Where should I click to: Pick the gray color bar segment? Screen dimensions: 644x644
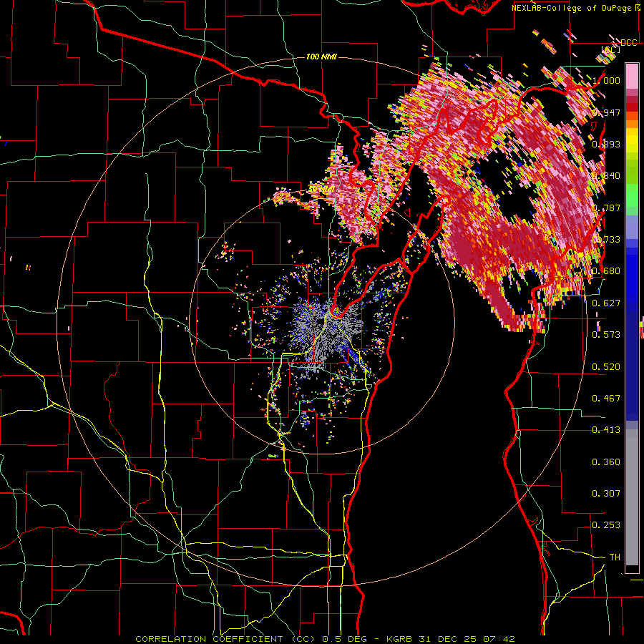tap(632, 497)
